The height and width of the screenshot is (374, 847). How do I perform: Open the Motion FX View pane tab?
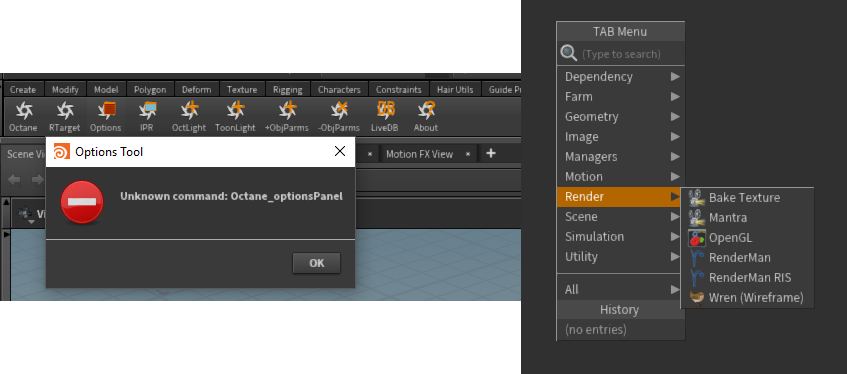tap(419, 154)
